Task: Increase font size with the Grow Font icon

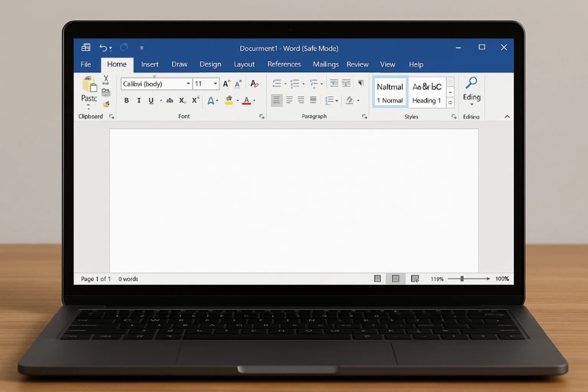Action: tap(225, 83)
